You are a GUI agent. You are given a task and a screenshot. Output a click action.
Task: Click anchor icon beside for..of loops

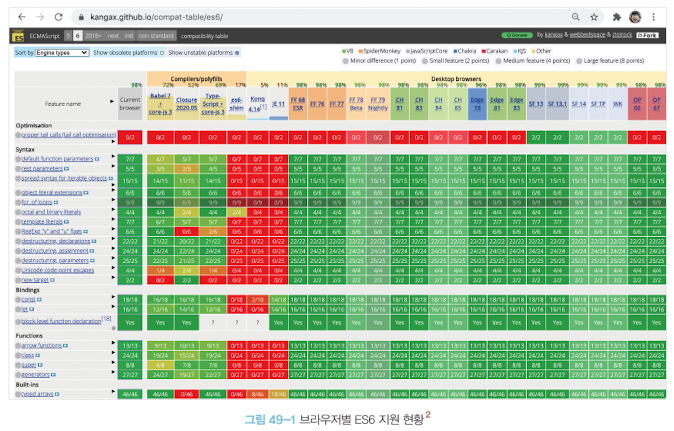(x=56, y=202)
